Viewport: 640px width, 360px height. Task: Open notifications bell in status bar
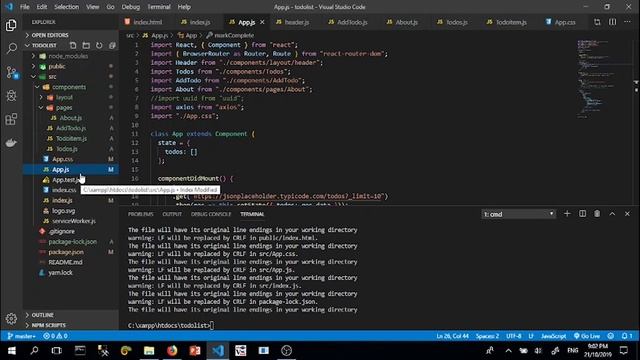click(x=627, y=336)
